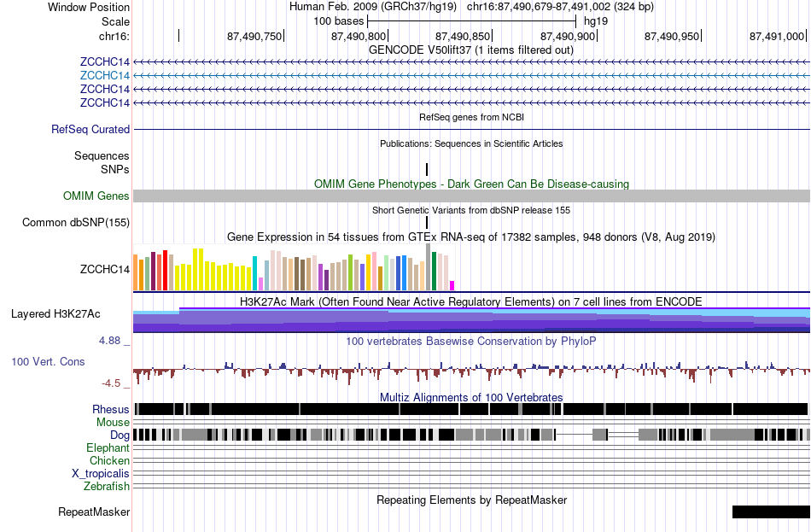Click the black RepeatMasker element block
This screenshot has height=532, width=811.
[771, 512]
